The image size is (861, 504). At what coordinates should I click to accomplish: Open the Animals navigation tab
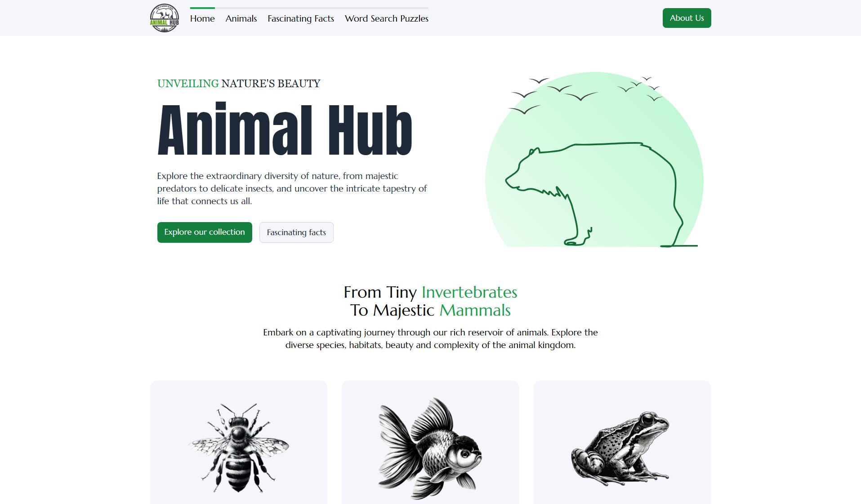[x=241, y=18]
